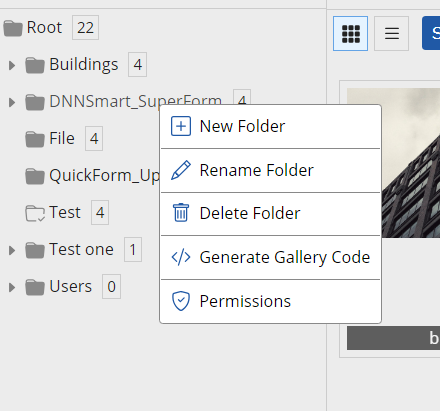Image resolution: width=440 pixels, height=411 pixels.
Task: Click the Test folder's checked folder icon
Action: [x=35, y=213]
